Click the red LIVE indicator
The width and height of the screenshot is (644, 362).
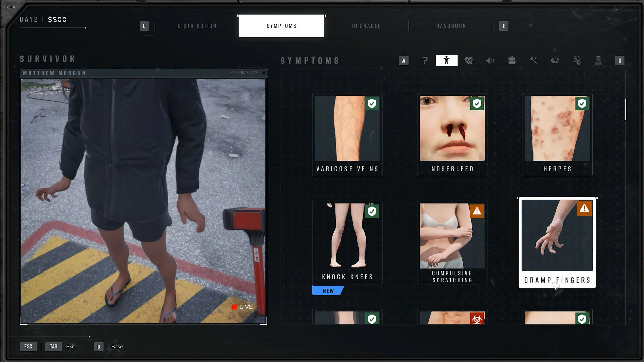point(242,307)
